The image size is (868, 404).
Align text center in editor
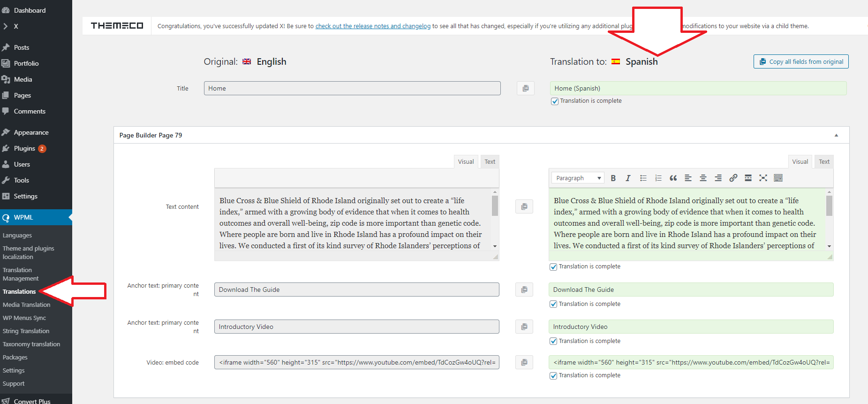[703, 178]
